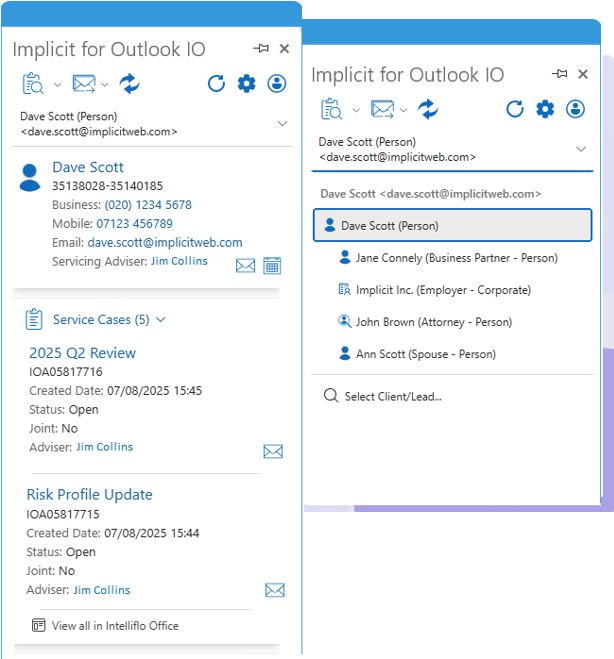This screenshot has width=614, height=659.
Task: Click the circular refresh icon in the Service Cases panel
Action: (216, 83)
